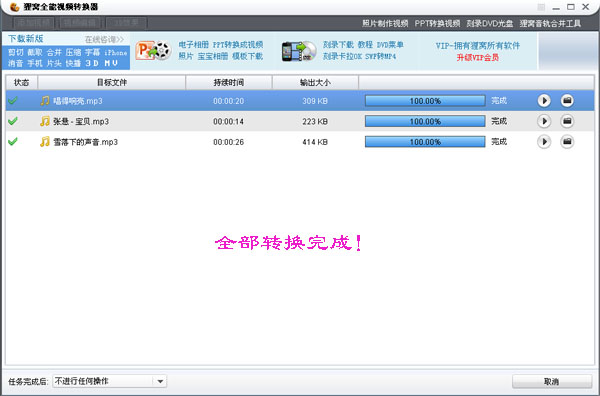Open the title bar menu icon beside minimize
The width and height of the screenshot is (600, 396).
pyautogui.click(x=541, y=7)
